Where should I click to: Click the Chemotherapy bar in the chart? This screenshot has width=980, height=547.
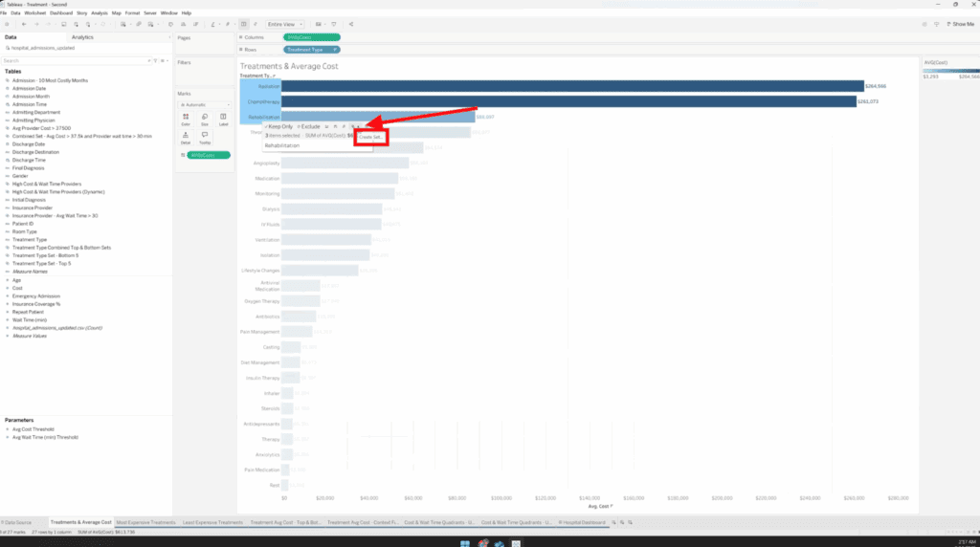click(568, 101)
